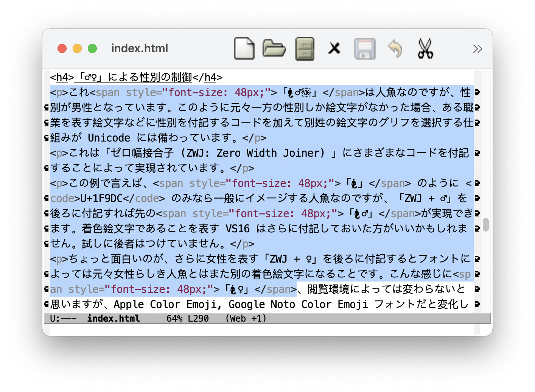
Task: Undo the last edit with the arrow icon
Action: [x=395, y=49]
